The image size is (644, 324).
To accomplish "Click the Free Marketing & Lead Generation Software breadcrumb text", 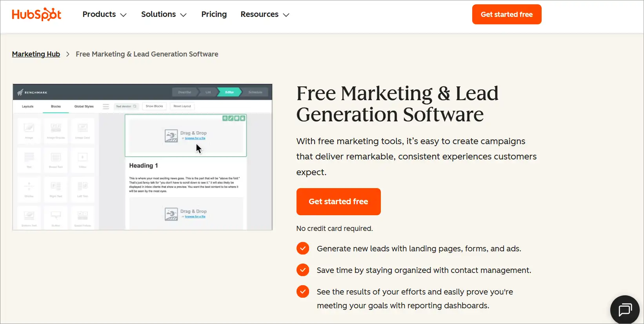I will [x=147, y=54].
